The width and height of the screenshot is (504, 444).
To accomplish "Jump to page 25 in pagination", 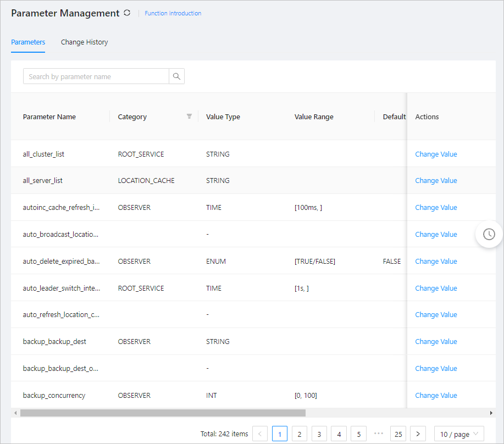I will [398, 434].
